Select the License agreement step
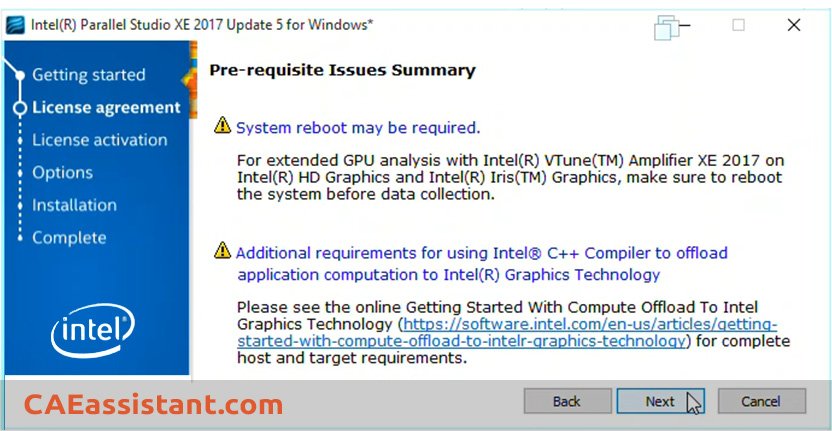This screenshot has width=832, height=431. pos(106,108)
